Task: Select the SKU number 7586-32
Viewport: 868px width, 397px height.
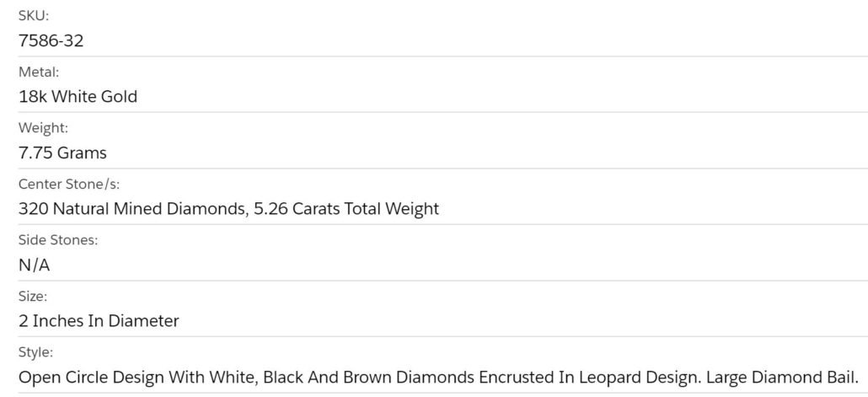Action: coord(51,40)
